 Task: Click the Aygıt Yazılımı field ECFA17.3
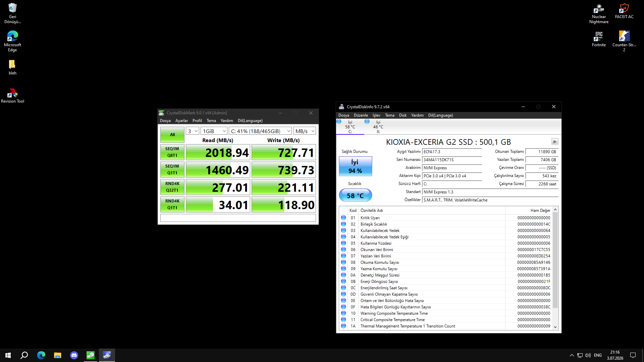click(452, 152)
